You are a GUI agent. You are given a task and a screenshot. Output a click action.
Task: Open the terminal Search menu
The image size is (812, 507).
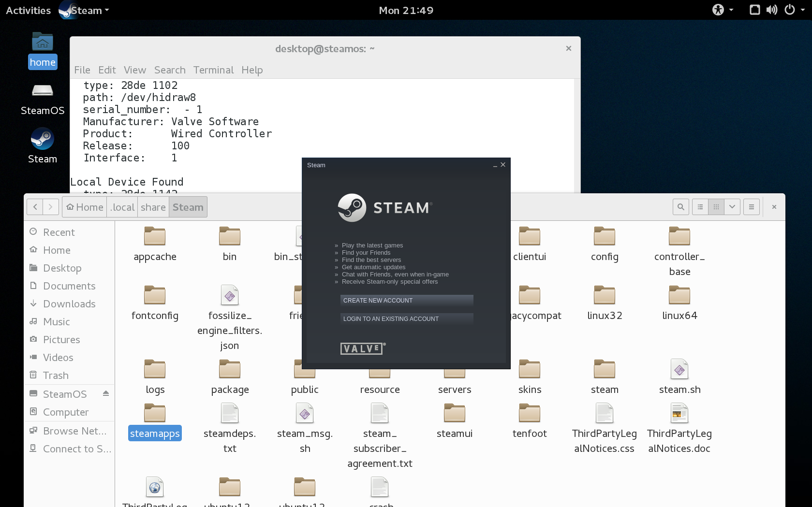pyautogui.click(x=170, y=70)
